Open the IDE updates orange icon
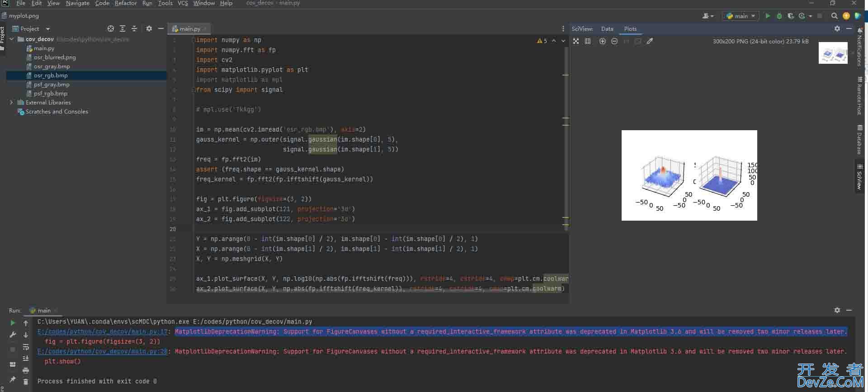The height and width of the screenshot is (392, 868). 846,16
